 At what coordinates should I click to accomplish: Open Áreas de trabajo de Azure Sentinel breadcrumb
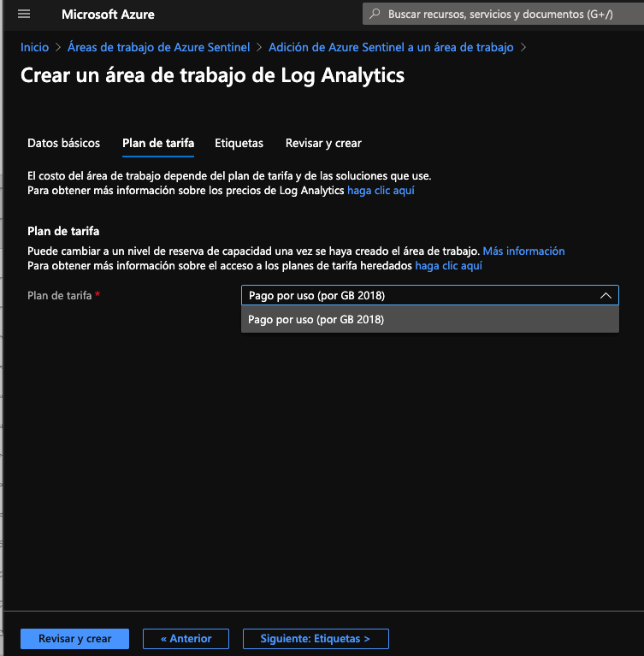pyautogui.click(x=158, y=47)
